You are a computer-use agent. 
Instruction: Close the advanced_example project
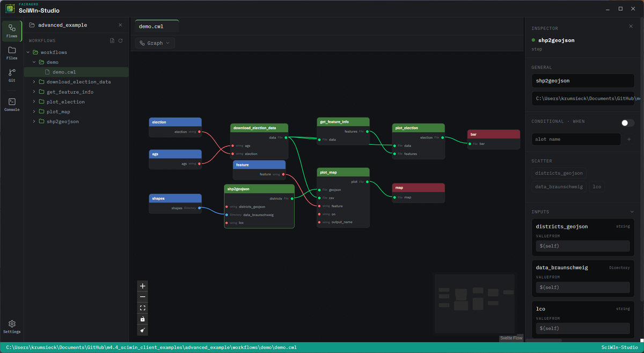pos(120,25)
